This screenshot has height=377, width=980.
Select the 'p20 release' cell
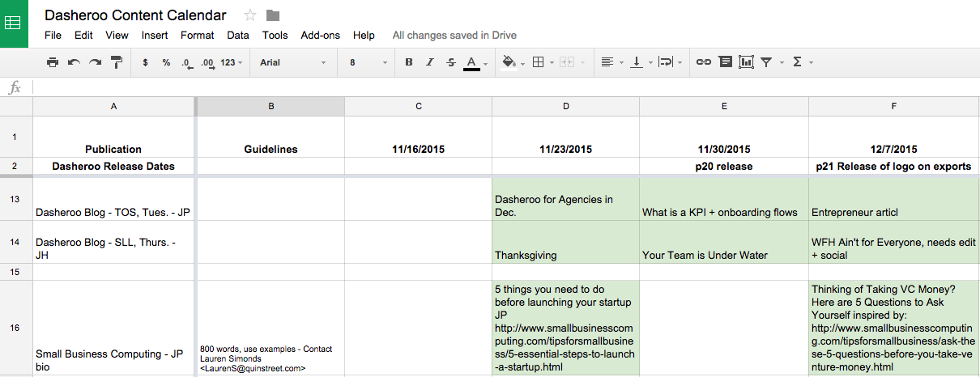[x=724, y=166]
